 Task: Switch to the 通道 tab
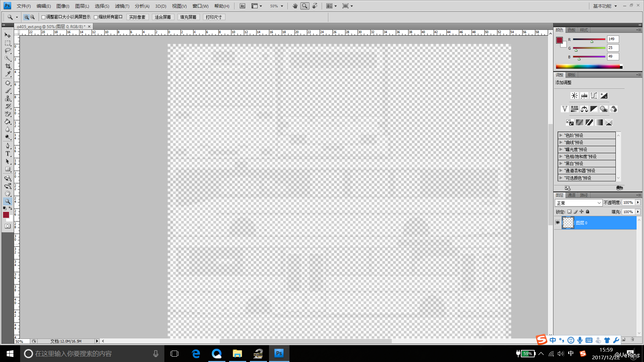(x=572, y=195)
